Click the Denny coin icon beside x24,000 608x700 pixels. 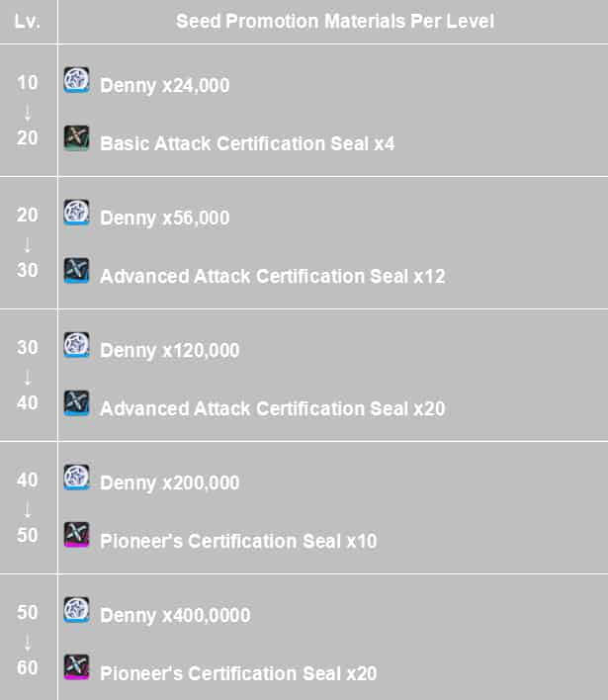click(77, 80)
